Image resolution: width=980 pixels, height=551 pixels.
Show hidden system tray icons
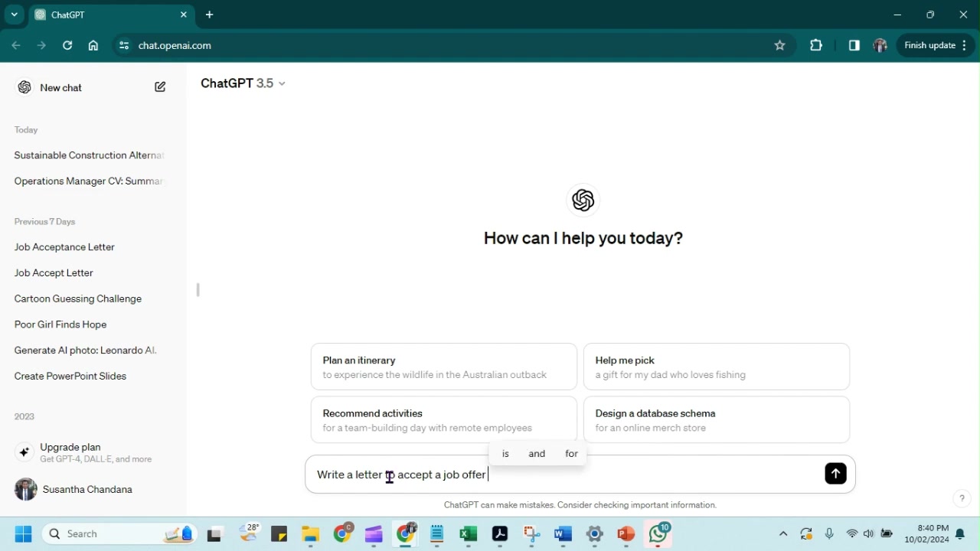coord(782,534)
